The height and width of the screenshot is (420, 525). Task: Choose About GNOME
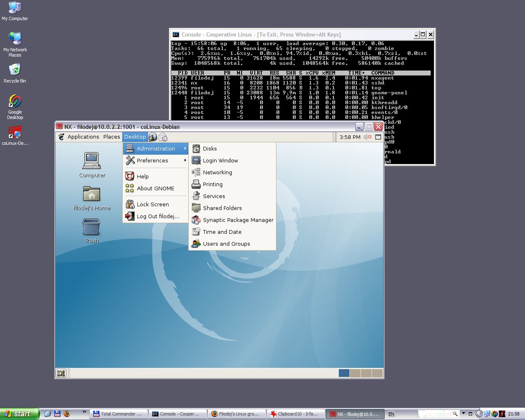[x=156, y=188]
